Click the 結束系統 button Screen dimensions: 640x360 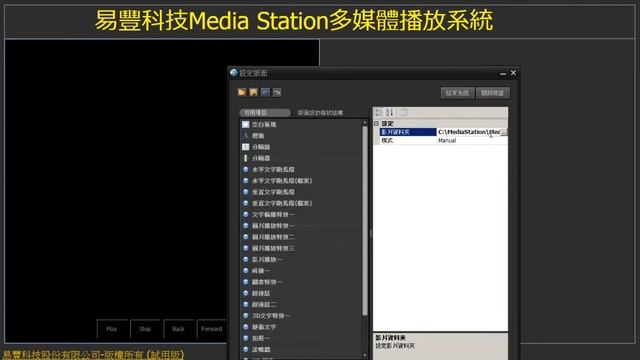pyautogui.click(x=458, y=93)
